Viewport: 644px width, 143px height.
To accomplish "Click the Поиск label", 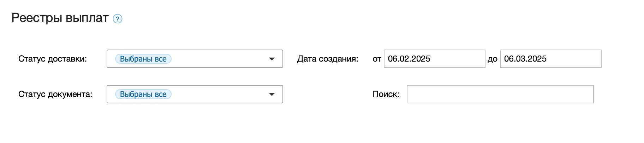I will (386, 94).
